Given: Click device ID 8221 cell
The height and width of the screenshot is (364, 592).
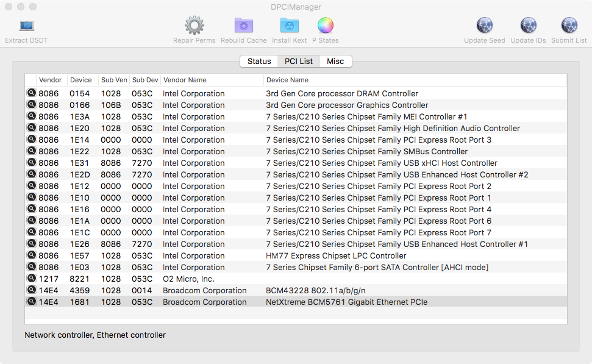Looking at the screenshot, I should [x=80, y=279].
